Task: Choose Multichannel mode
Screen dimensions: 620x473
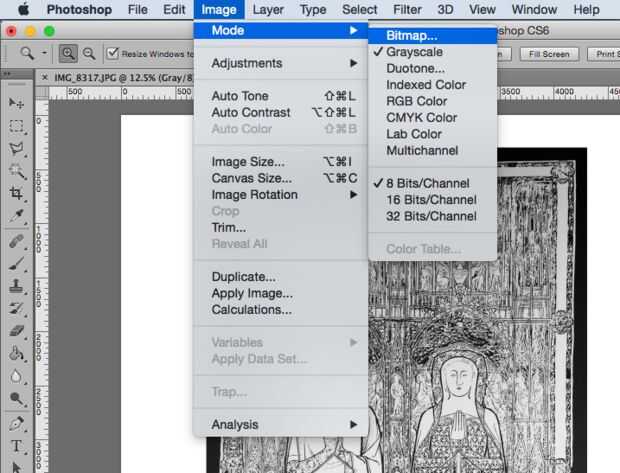Action: point(432,150)
